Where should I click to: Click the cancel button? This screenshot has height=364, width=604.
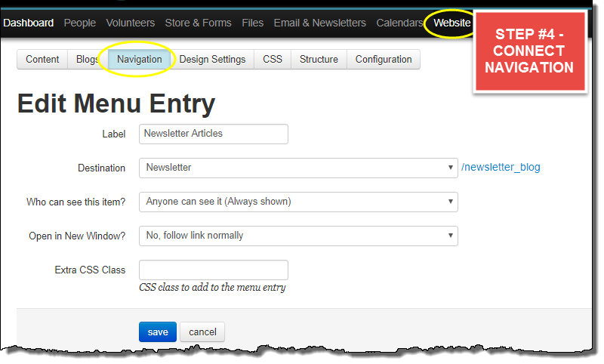[x=202, y=332]
